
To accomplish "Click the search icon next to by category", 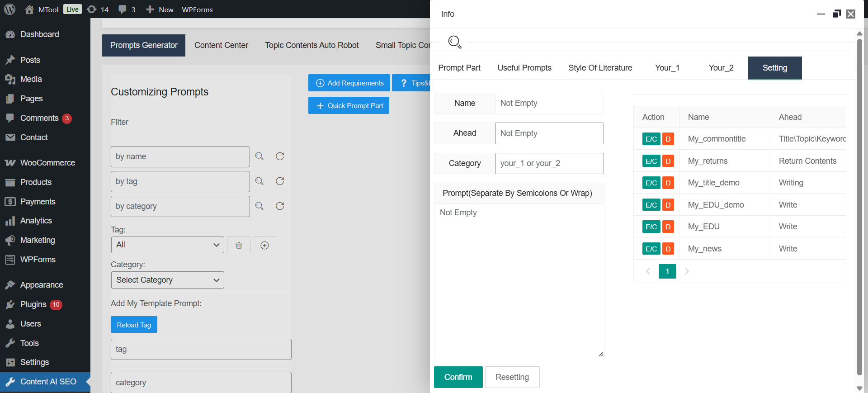I will (x=259, y=206).
